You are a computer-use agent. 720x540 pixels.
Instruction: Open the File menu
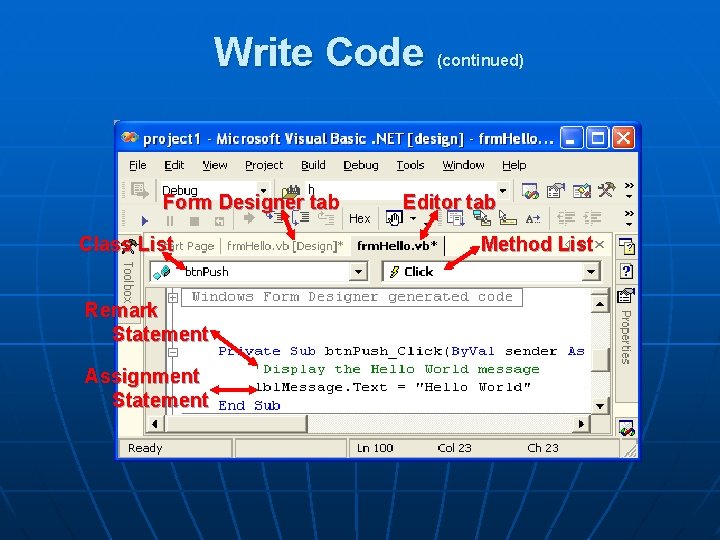(138, 165)
